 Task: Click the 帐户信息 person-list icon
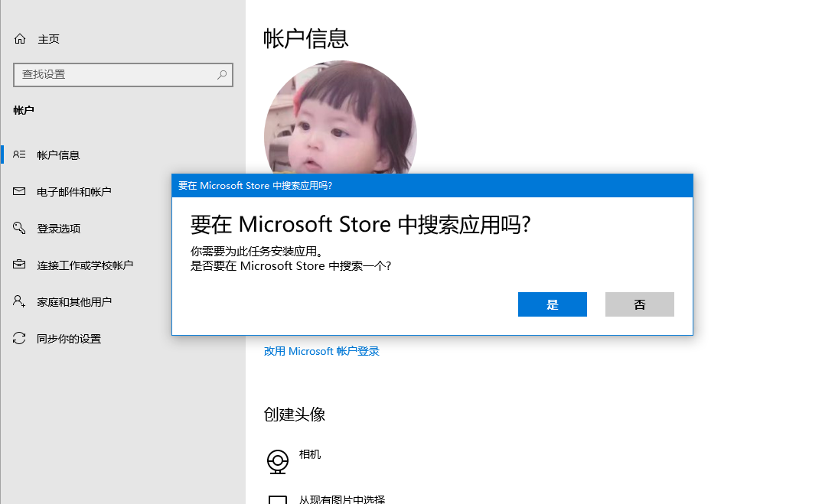point(19,154)
